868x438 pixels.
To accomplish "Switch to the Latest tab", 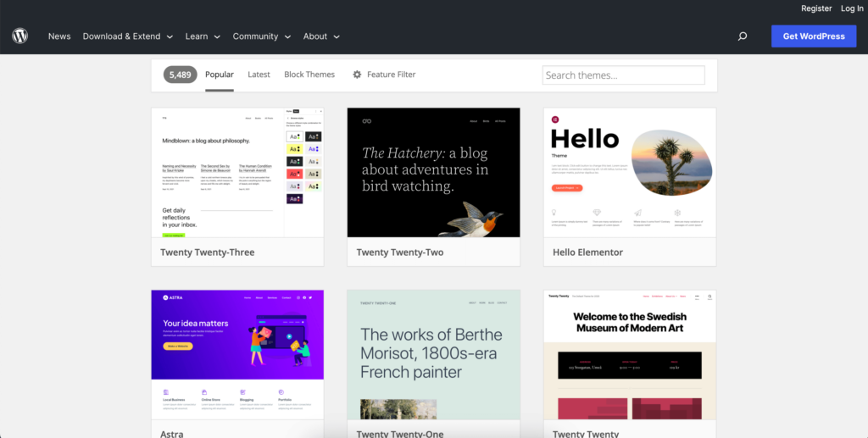I will [x=259, y=75].
